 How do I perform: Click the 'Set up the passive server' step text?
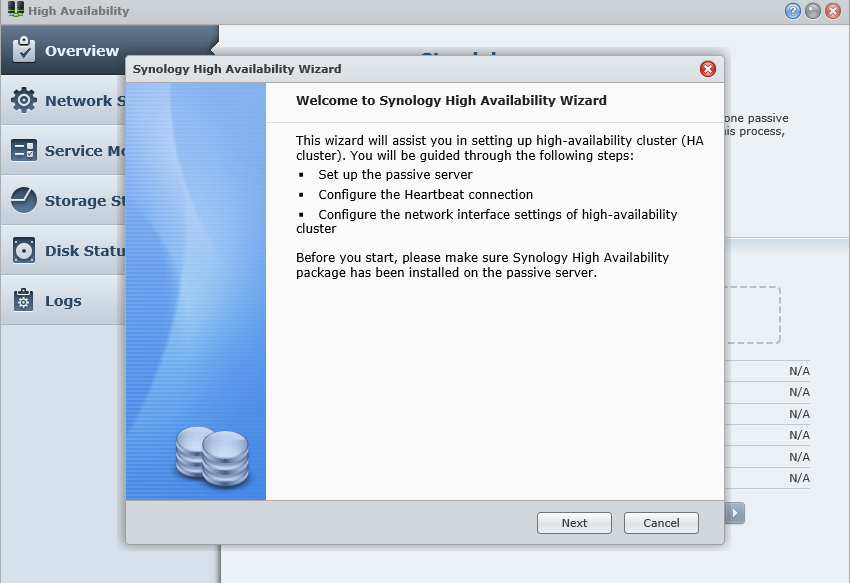point(395,175)
